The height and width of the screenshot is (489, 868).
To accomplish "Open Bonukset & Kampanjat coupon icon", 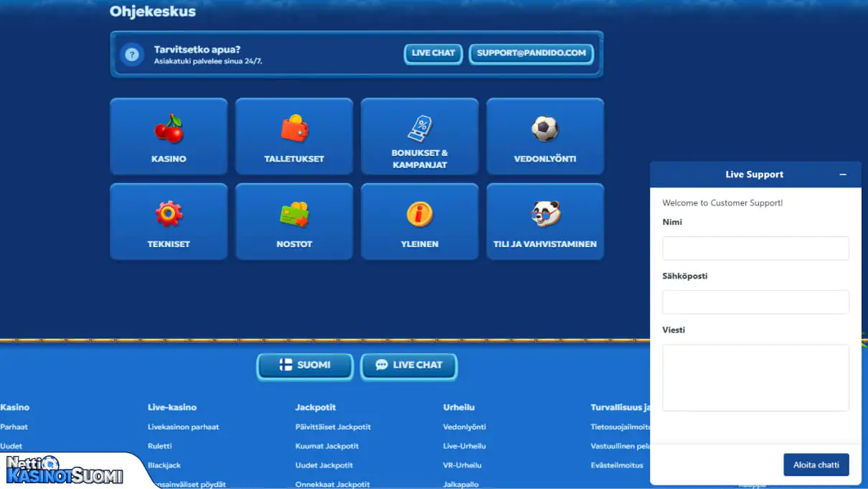I will pyautogui.click(x=420, y=129).
